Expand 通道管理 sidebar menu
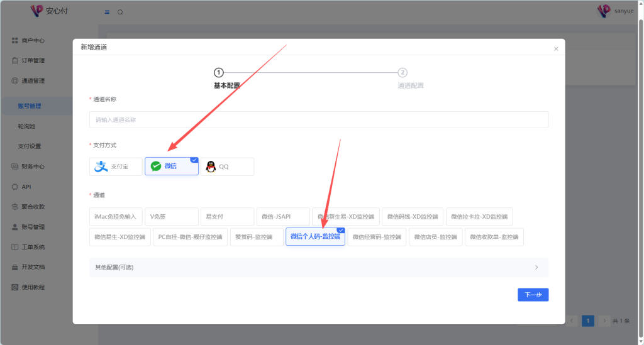This screenshot has height=345, width=644. point(33,81)
